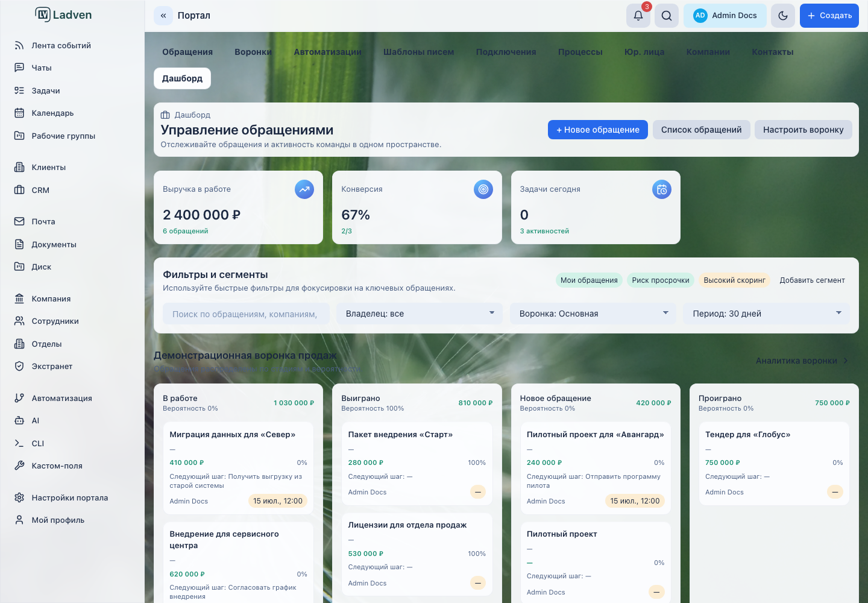Open the Владелец: все dropdown

(x=420, y=314)
